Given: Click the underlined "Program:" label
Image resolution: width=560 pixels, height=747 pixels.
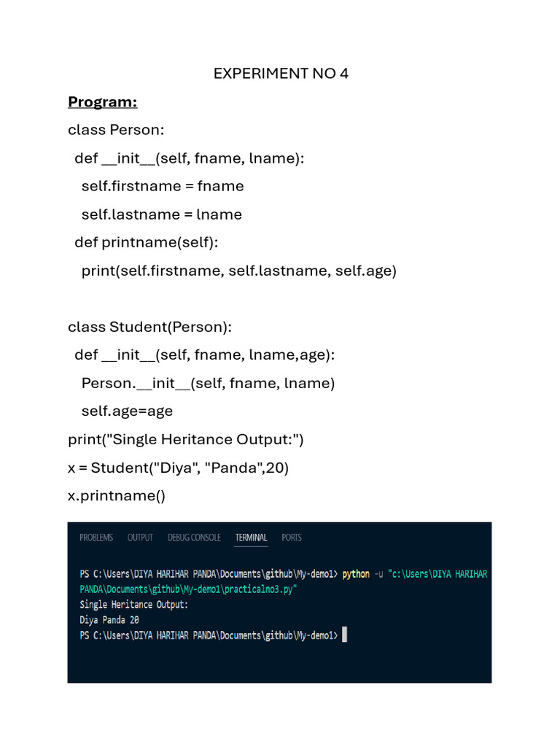Looking at the screenshot, I should [103, 101].
